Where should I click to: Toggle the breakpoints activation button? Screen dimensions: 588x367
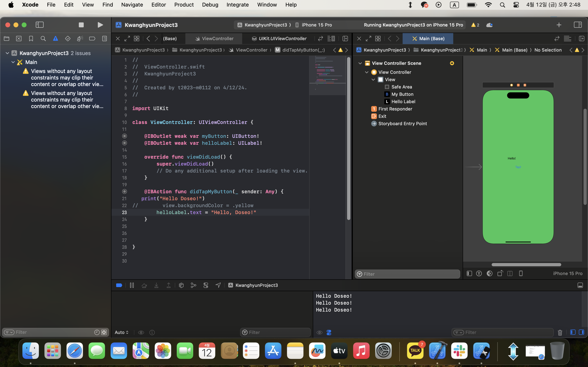click(119, 285)
